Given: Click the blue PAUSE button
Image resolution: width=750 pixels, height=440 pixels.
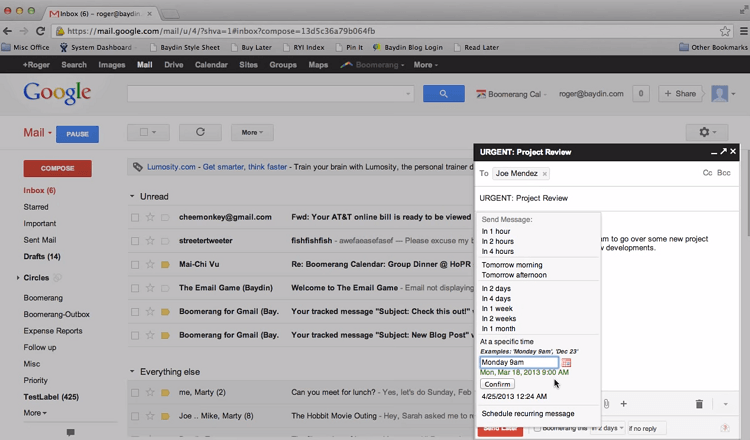Looking at the screenshot, I should [77, 134].
